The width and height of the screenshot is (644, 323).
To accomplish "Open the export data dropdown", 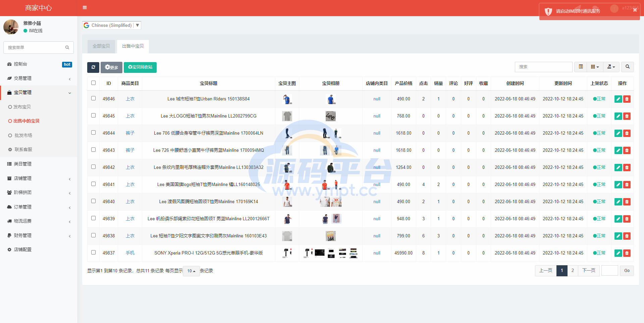I will coord(611,67).
